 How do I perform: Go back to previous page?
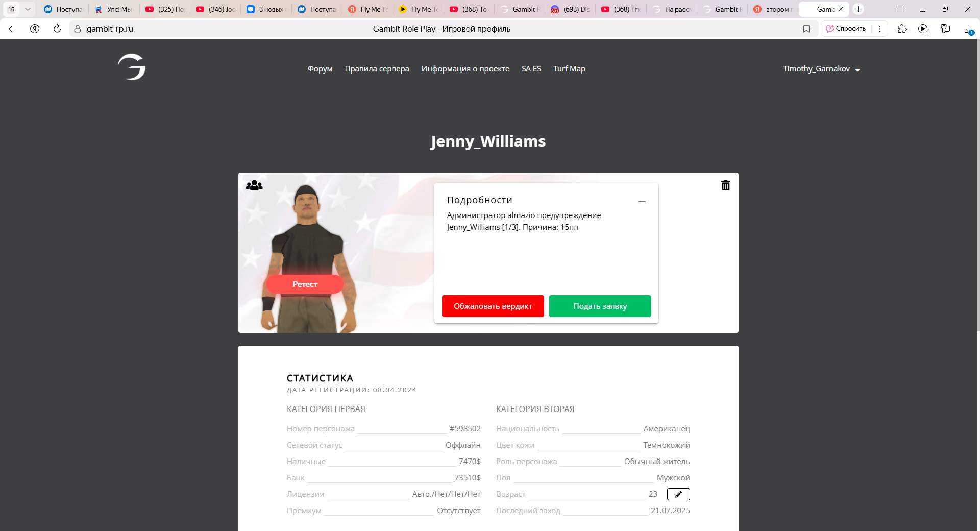coord(12,29)
